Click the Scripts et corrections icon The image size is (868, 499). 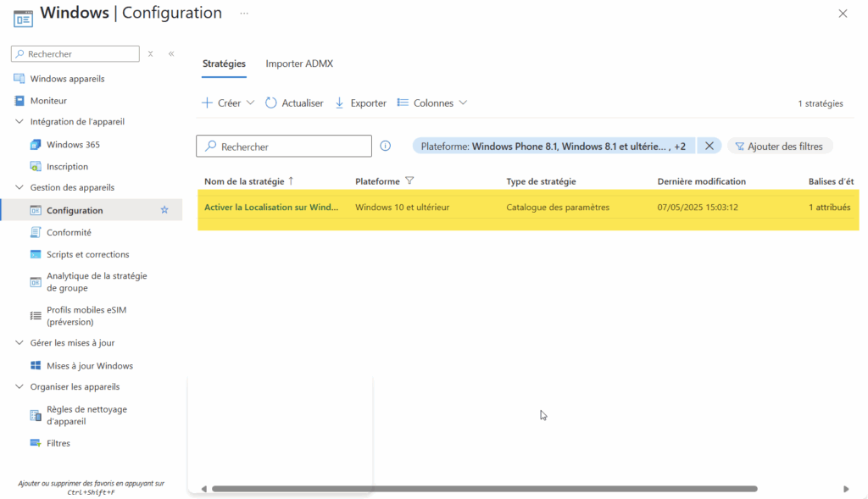(36, 254)
